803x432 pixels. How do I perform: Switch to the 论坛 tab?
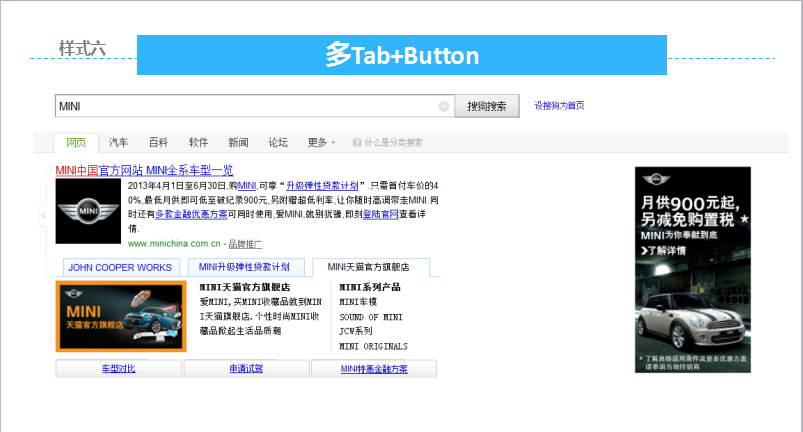click(278, 142)
